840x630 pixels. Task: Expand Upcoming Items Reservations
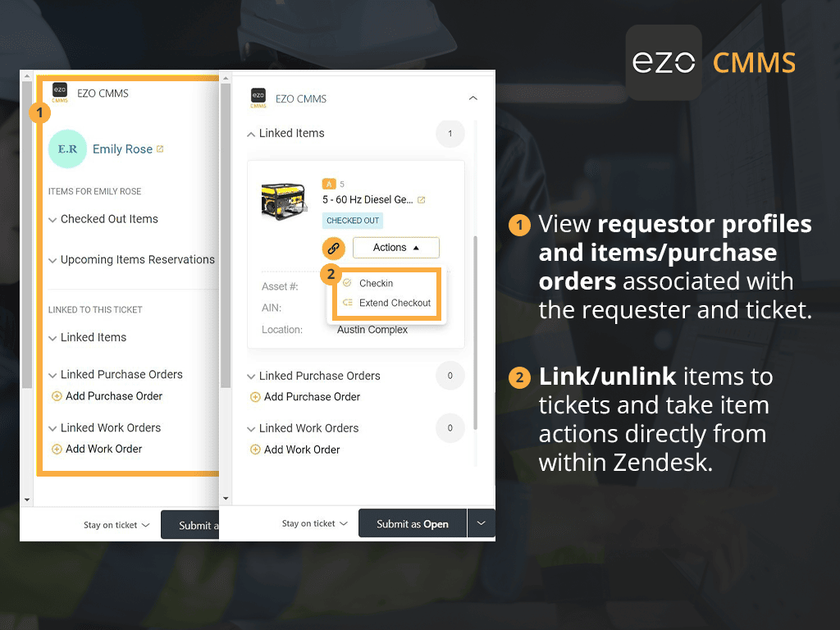pyautogui.click(x=52, y=259)
